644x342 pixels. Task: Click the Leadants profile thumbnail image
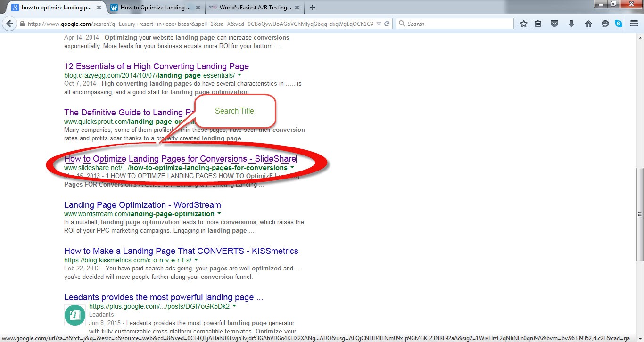coord(75,315)
